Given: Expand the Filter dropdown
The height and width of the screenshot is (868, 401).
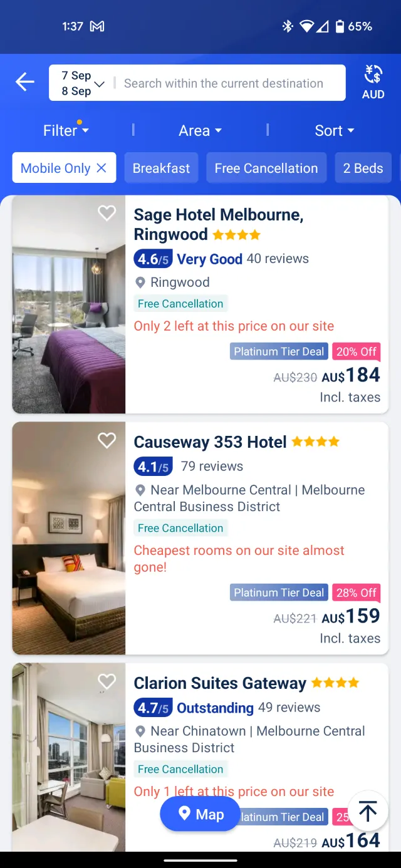Looking at the screenshot, I should [66, 130].
